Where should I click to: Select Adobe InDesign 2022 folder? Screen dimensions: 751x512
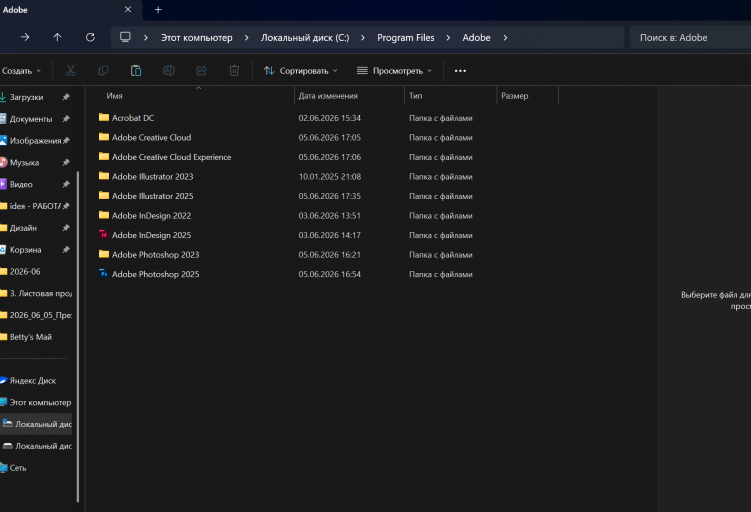point(151,216)
